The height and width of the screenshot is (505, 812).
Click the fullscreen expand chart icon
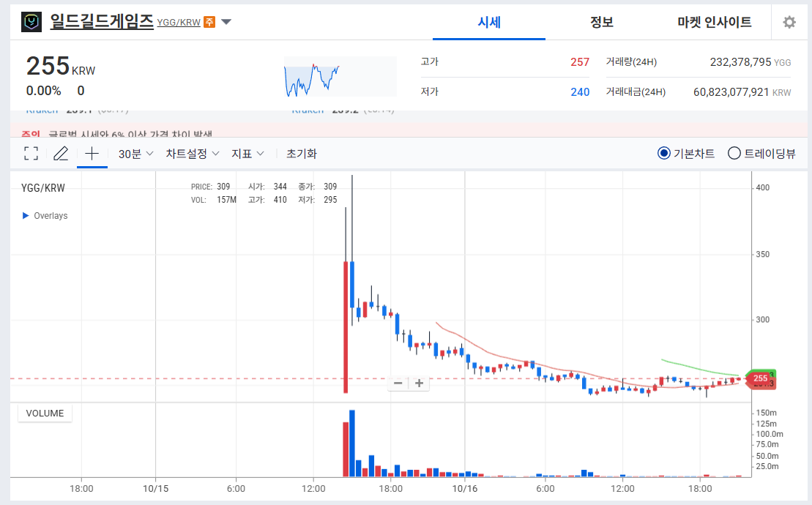click(x=31, y=154)
